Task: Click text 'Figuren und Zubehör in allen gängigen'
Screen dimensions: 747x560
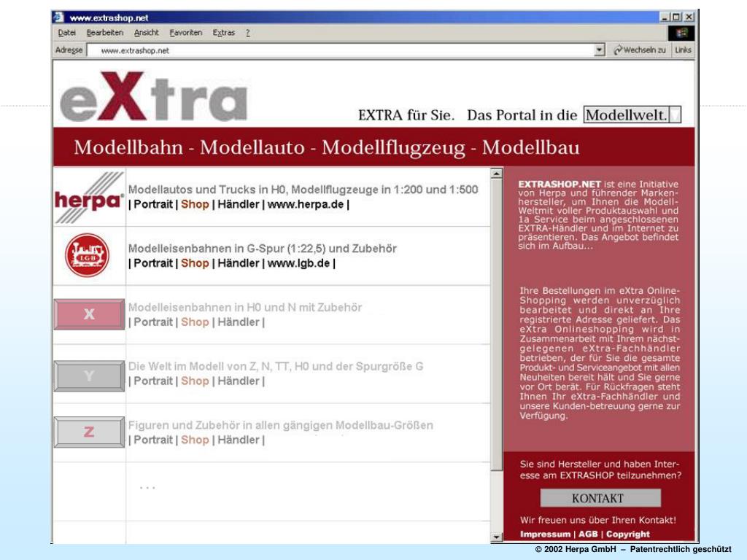Action: (231, 425)
